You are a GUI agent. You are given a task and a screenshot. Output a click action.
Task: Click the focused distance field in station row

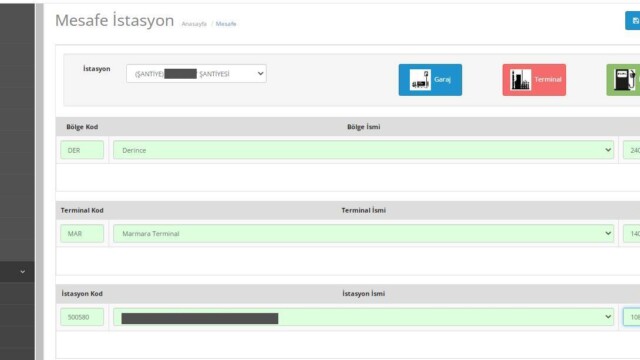click(x=631, y=317)
